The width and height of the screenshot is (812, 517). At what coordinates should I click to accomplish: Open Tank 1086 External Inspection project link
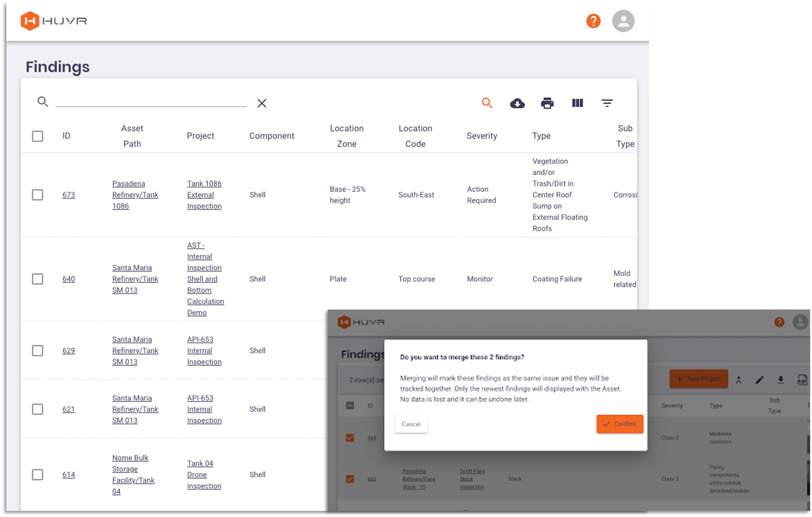tap(204, 195)
